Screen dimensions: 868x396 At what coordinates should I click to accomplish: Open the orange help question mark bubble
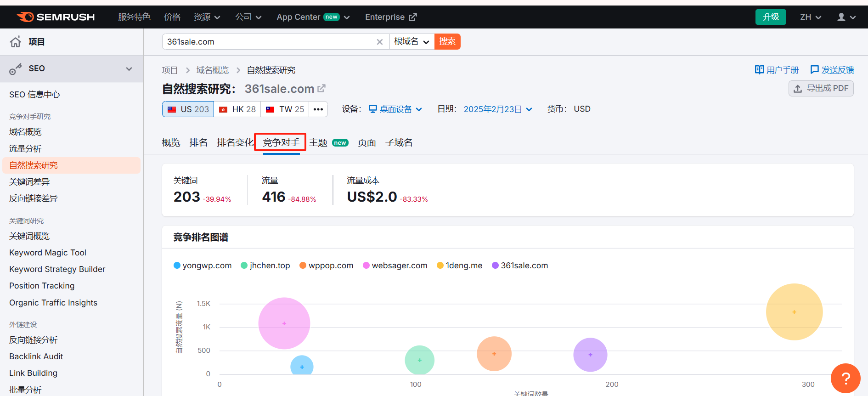845,379
